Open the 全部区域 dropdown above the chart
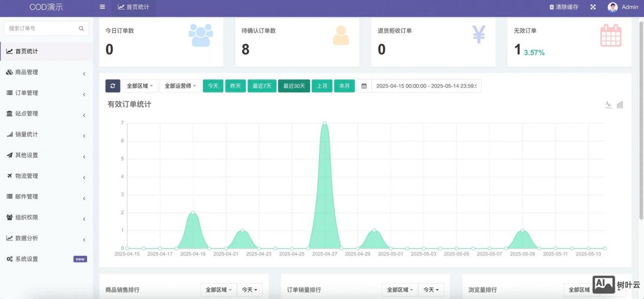This screenshot has height=299, width=644. pos(139,86)
